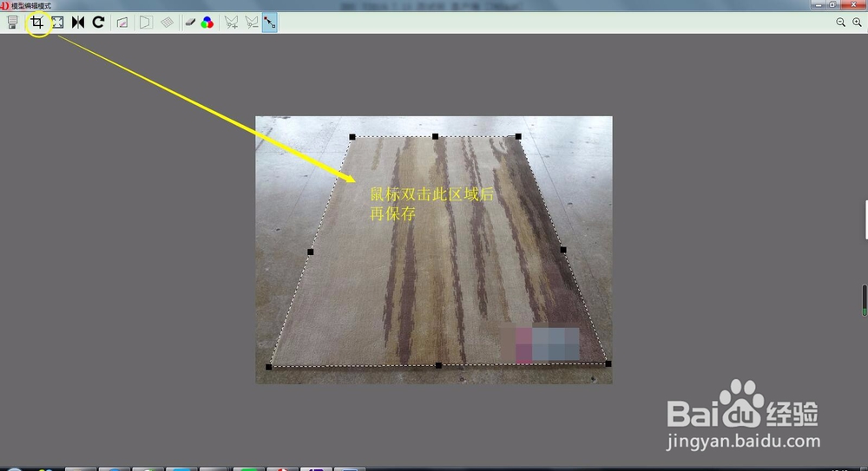
Task: Click the save model icon in toolbar
Action: coord(13,23)
